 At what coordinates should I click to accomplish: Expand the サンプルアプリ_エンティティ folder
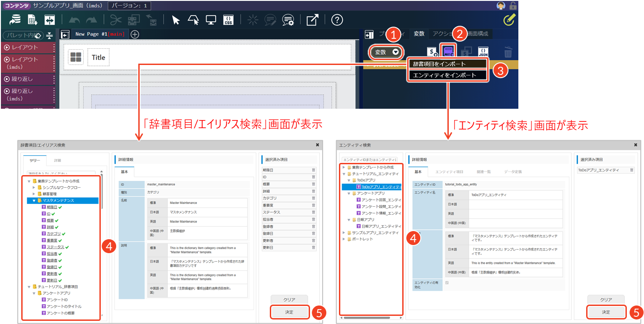pyautogui.click(x=344, y=232)
